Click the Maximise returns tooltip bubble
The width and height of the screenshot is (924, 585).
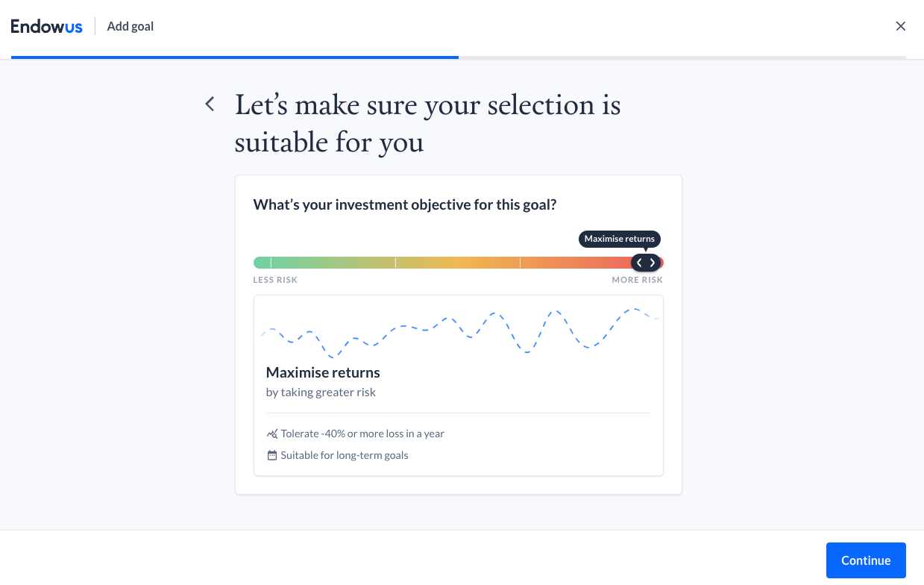[620, 239]
